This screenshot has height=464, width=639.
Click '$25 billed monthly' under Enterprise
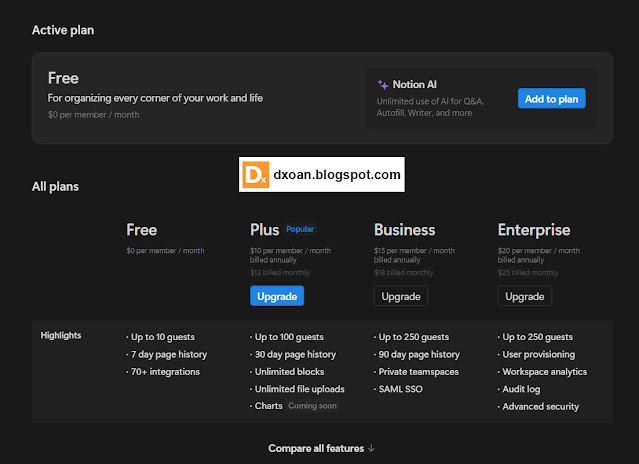[x=528, y=273]
